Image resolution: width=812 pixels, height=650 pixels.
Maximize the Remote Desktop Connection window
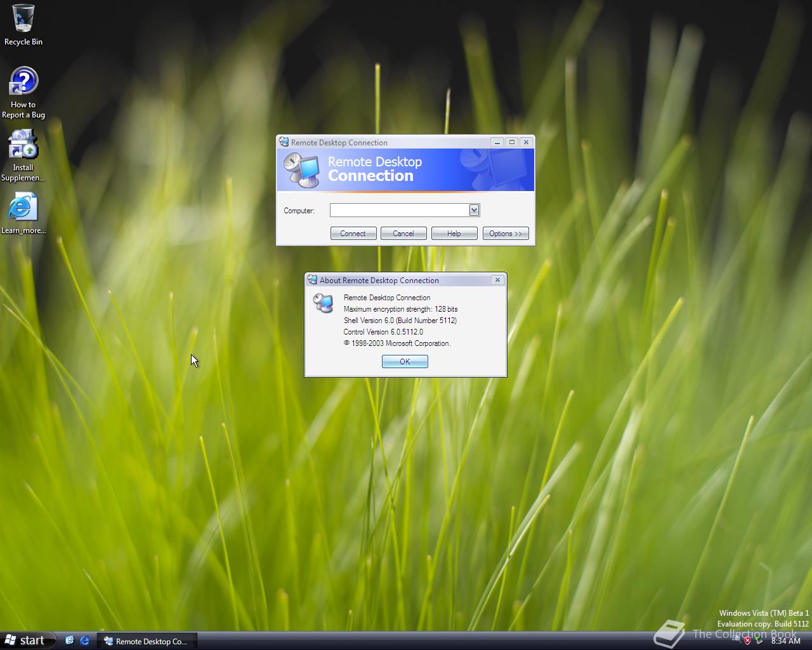[512, 142]
